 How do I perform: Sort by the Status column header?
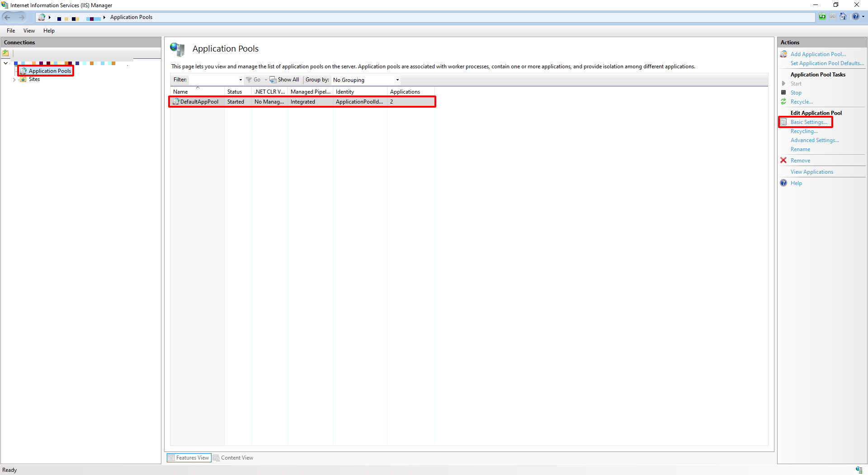(238, 92)
